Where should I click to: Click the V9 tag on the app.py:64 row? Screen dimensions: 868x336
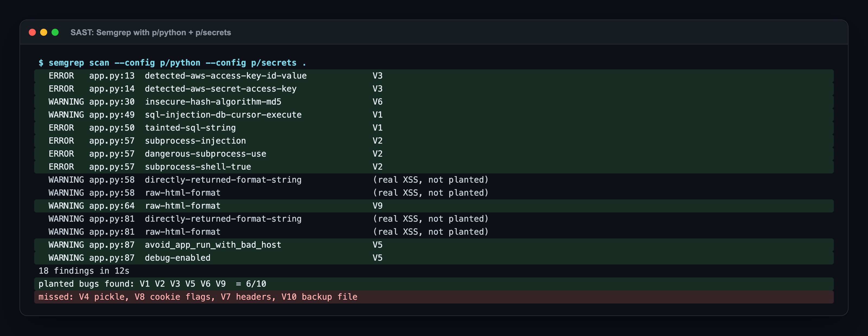[377, 206]
